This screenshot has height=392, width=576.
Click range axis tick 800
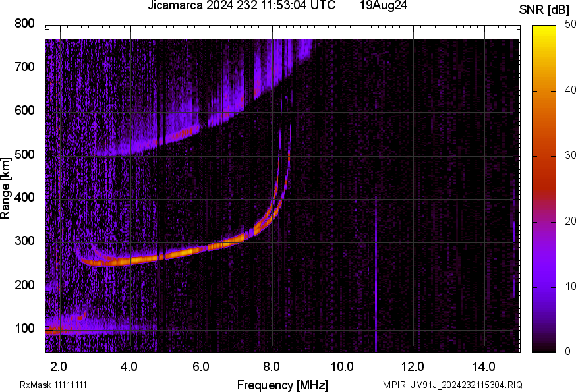[24, 24]
